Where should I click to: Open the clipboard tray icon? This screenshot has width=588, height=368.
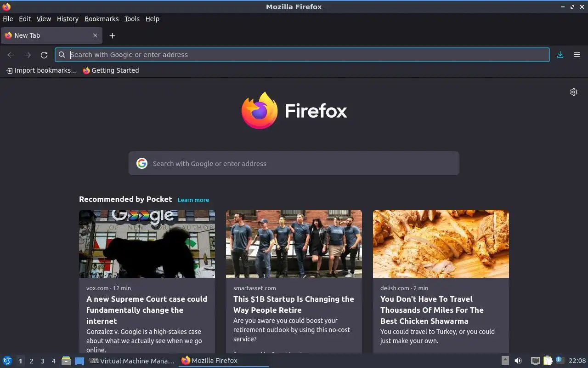coord(548,361)
